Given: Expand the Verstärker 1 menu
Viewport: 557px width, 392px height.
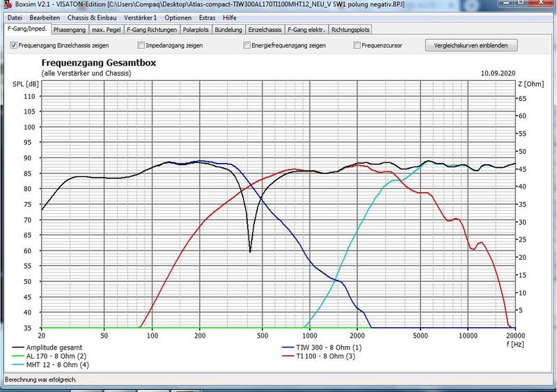Looking at the screenshot, I should click(x=141, y=17).
